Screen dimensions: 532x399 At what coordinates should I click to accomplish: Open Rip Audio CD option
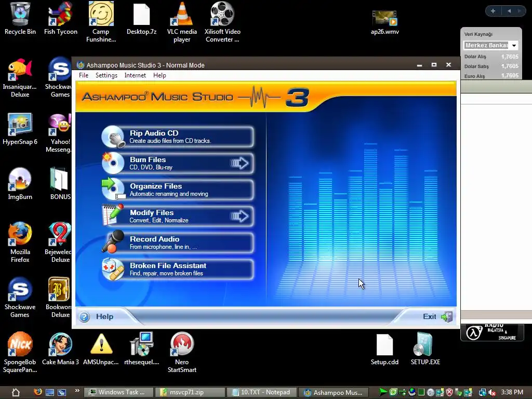point(178,137)
